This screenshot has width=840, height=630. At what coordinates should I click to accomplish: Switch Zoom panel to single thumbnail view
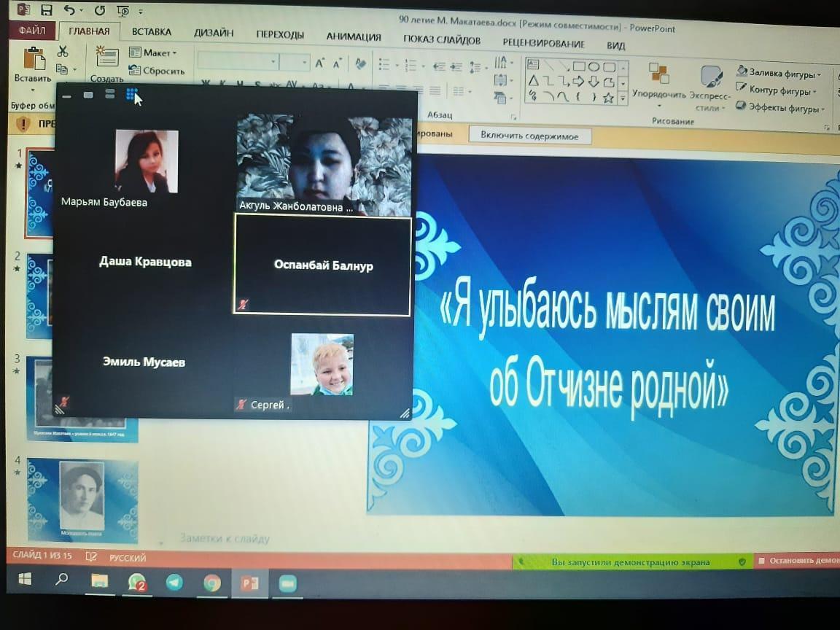pos(88,95)
